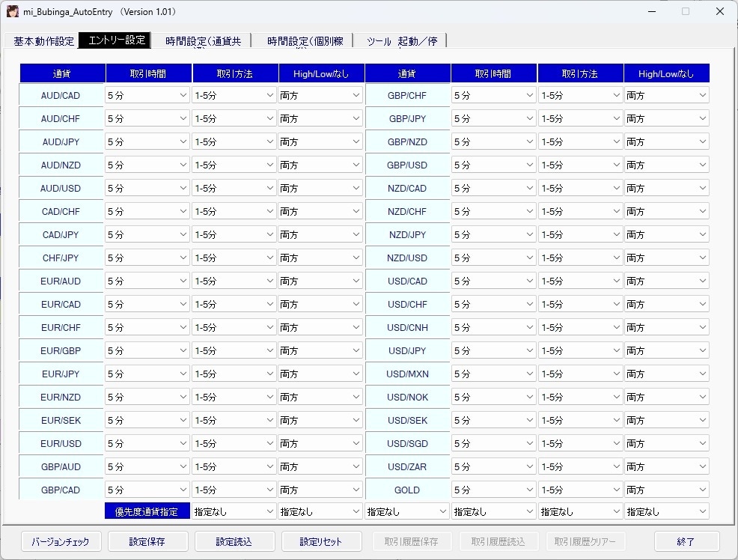Viewport: 738px width, 560px height.
Task: Expand the USD/ZAR 取引時間 dropdown
Action: [x=494, y=467]
